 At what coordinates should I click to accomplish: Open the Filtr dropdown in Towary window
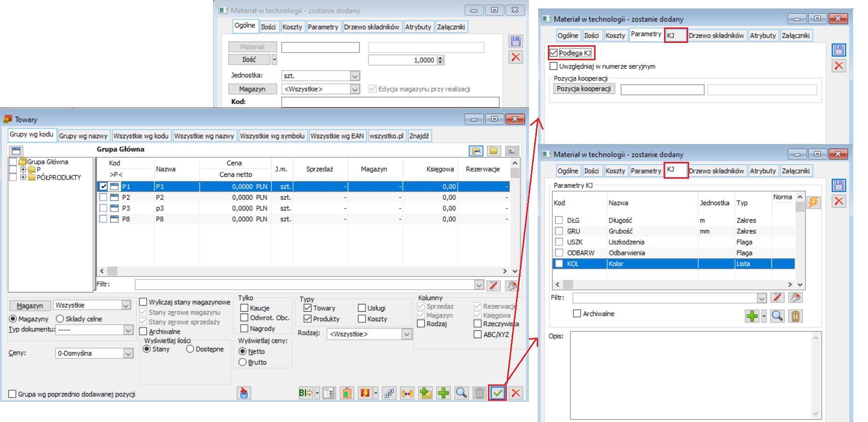tap(479, 285)
